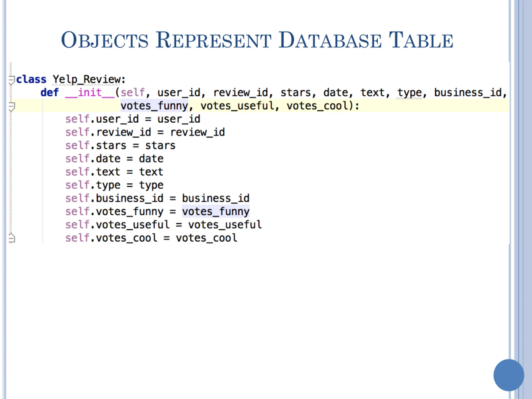Viewport: 532px width, 399px height.
Task: Click the blue circle at slide corner
Action: 509,375
